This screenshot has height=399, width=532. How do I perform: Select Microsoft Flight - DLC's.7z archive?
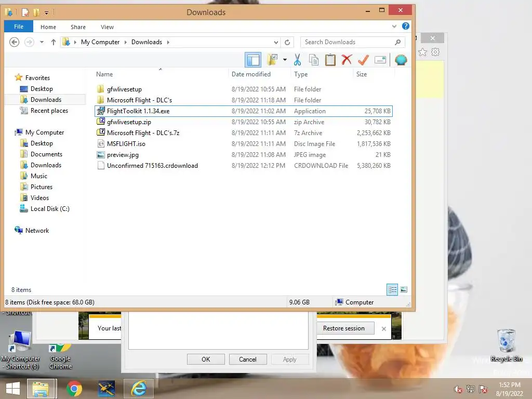click(243, 132)
